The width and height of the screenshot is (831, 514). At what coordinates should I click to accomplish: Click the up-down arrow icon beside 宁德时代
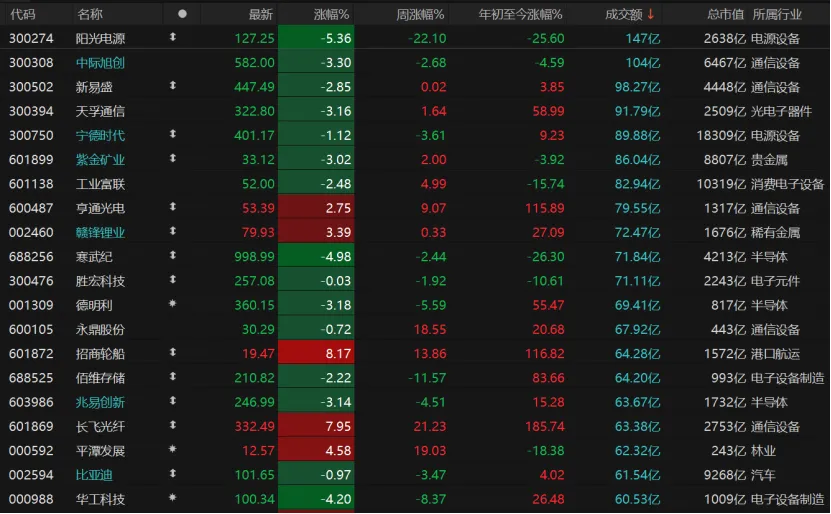173,135
